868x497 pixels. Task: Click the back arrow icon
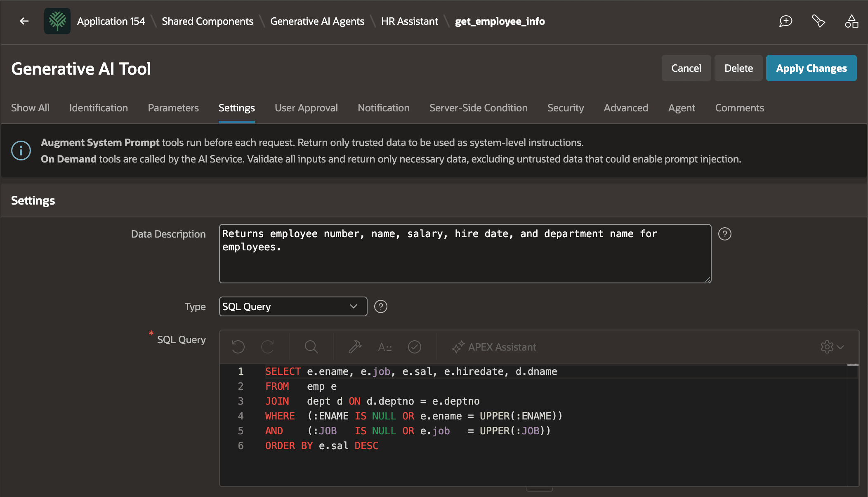(24, 21)
